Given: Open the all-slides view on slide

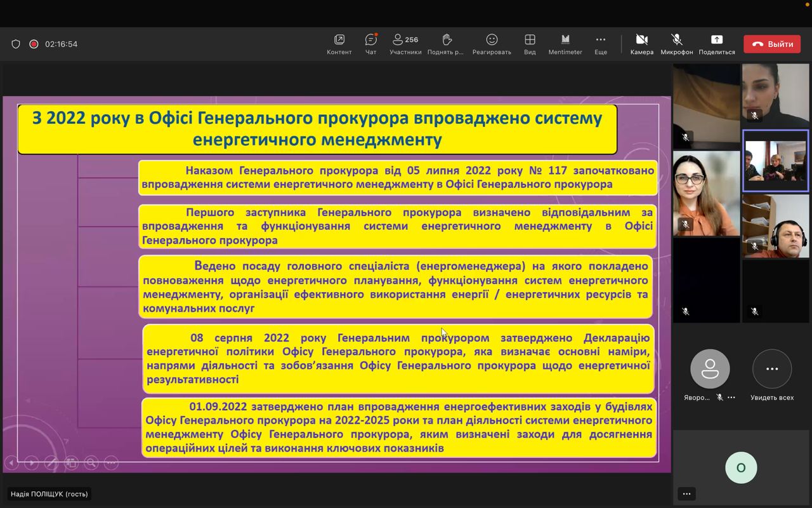Looking at the screenshot, I should click(x=71, y=463).
